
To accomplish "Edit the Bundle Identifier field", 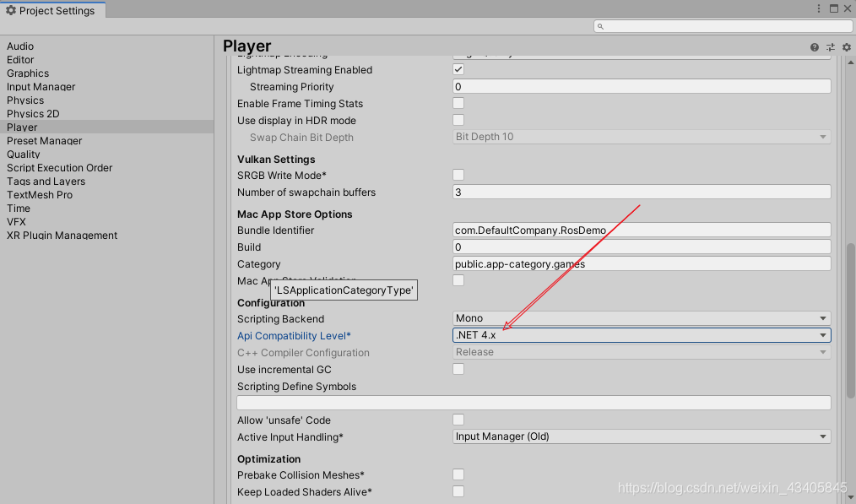I will [x=642, y=230].
